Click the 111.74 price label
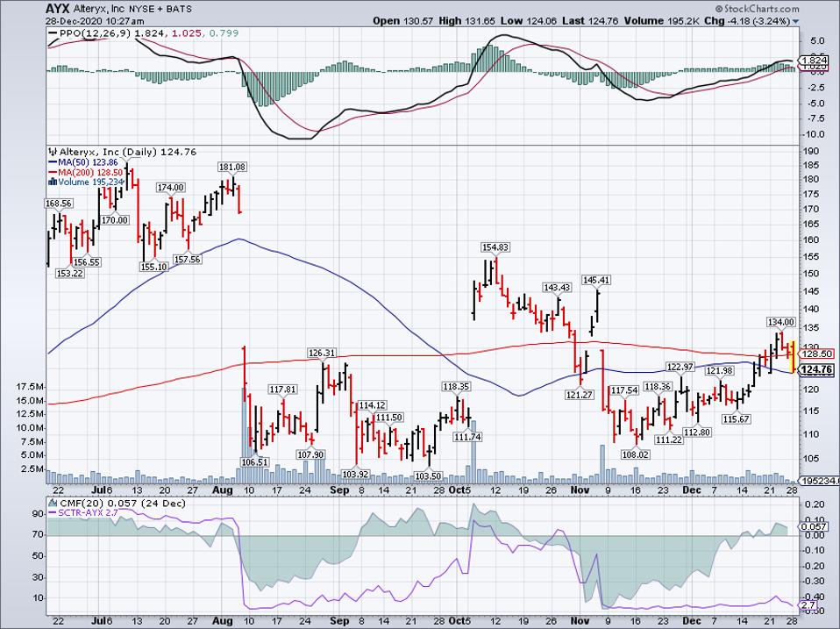The height and width of the screenshot is (629, 840). (x=467, y=437)
